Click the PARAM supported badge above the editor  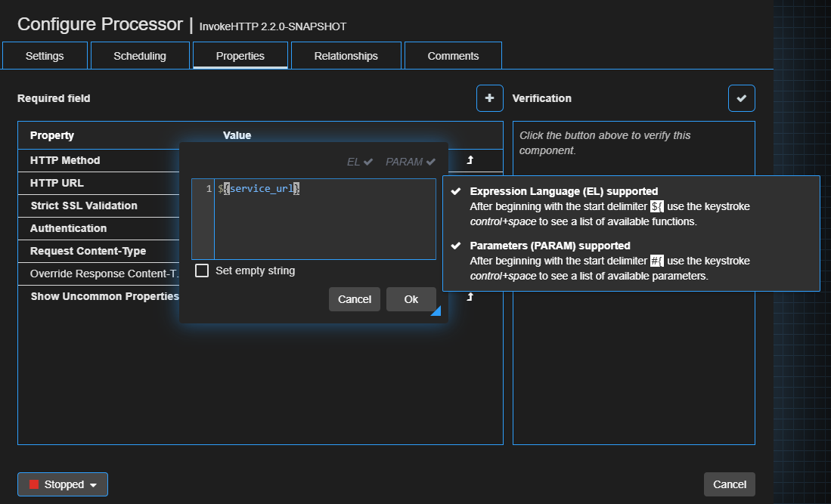point(410,161)
